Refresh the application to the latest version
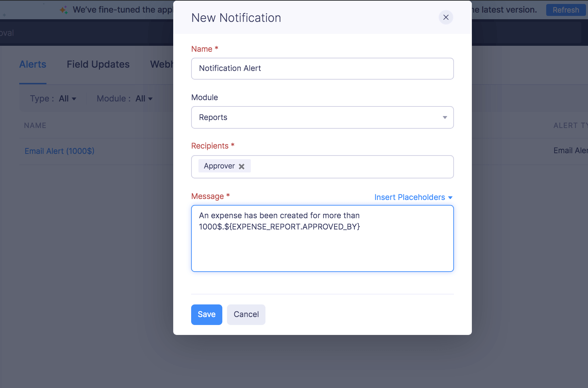 click(x=565, y=10)
